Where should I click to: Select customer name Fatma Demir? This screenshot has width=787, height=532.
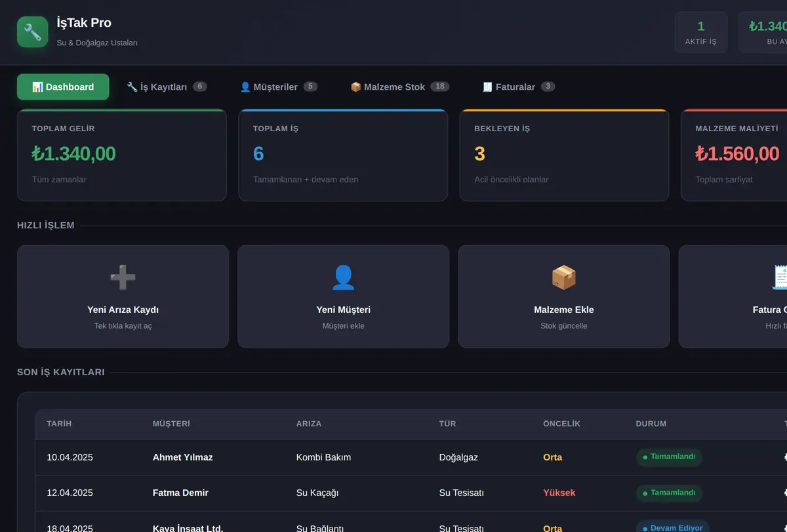pyautogui.click(x=180, y=493)
